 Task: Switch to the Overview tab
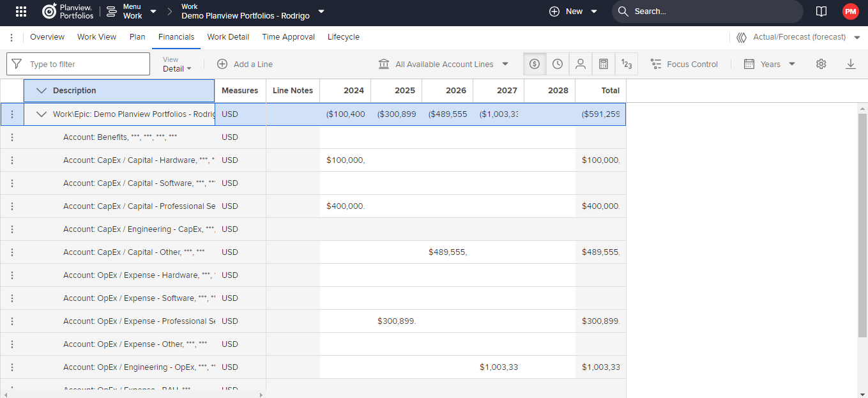click(47, 37)
